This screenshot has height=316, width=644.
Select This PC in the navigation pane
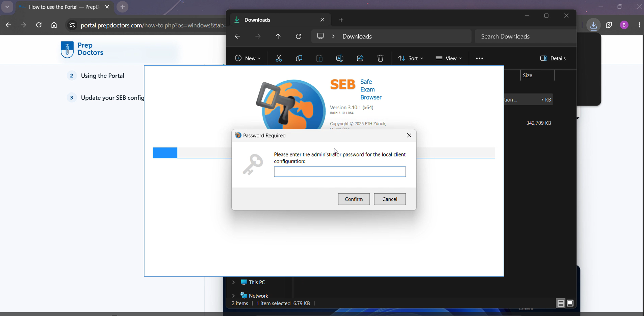pyautogui.click(x=253, y=282)
